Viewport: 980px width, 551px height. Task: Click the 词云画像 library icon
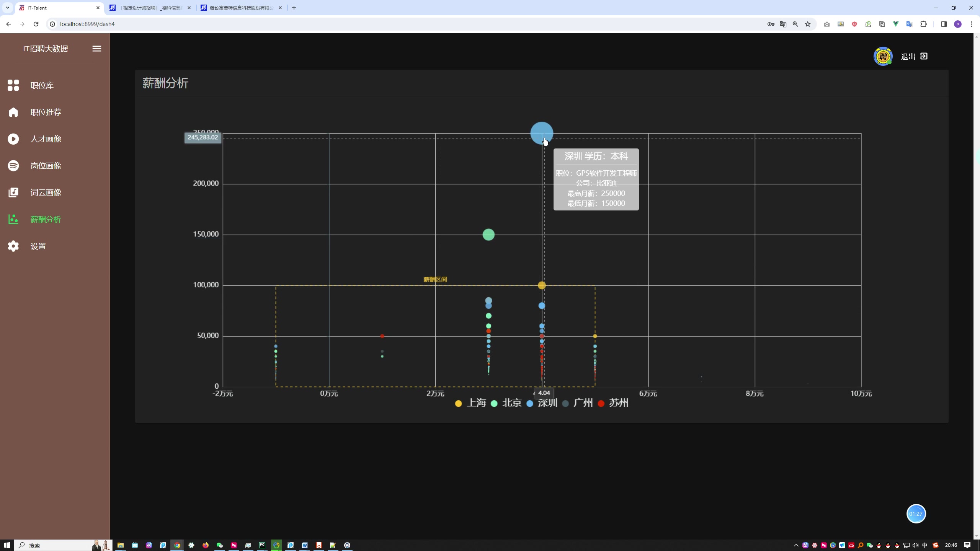point(13,192)
